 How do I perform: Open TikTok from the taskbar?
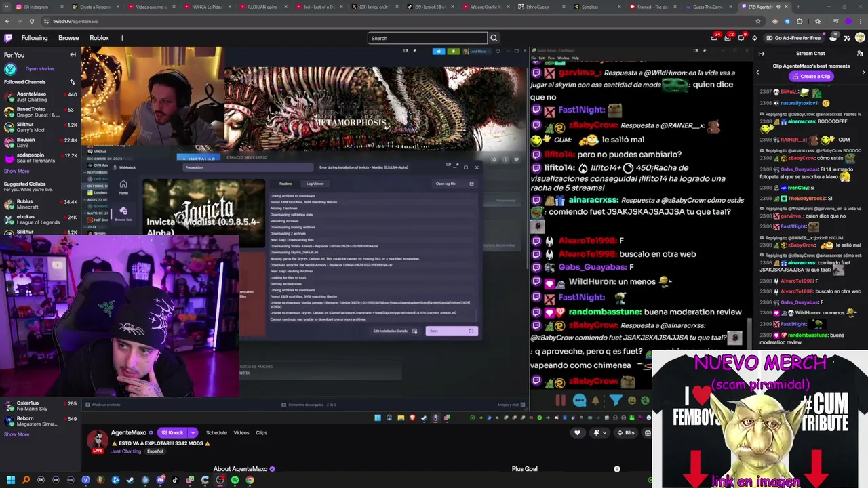[x=175, y=480]
